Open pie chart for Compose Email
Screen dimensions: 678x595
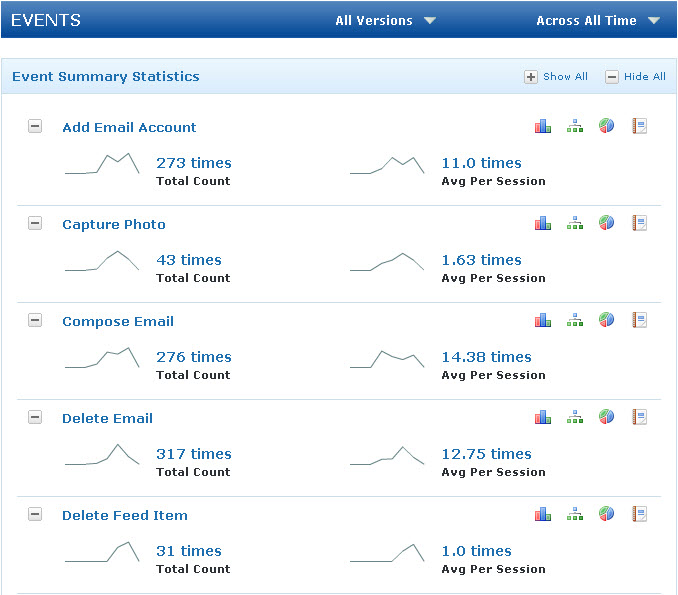606,320
